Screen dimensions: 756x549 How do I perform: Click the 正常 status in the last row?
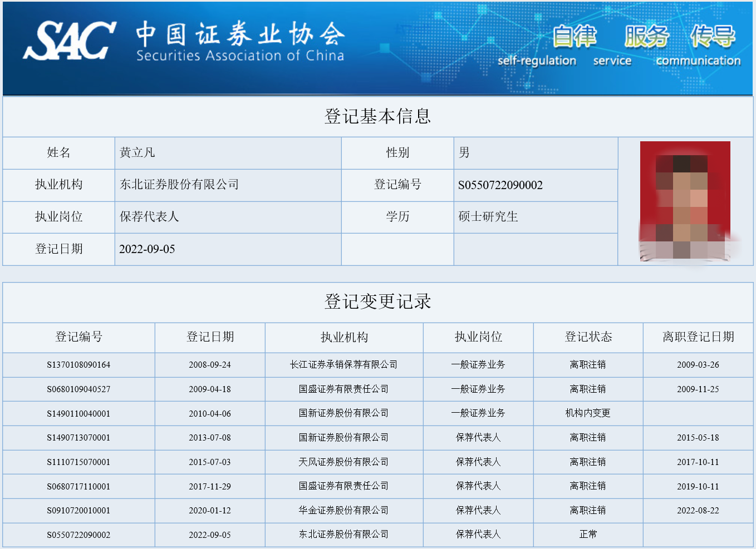click(588, 535)
